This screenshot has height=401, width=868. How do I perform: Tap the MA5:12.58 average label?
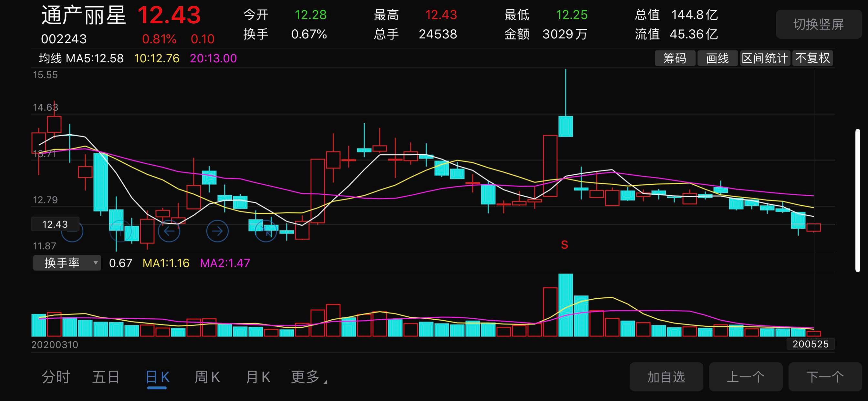(x=95, y=58)
